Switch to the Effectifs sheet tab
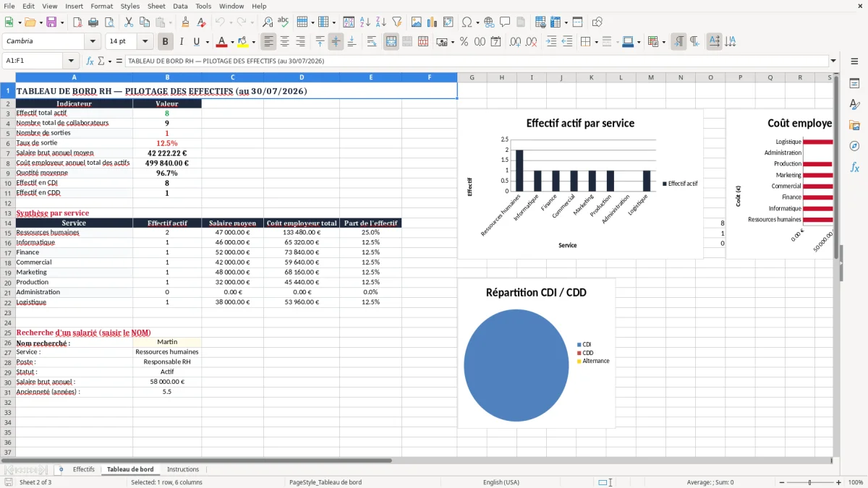The width and height of the screenshot is (868, 488). 84,469
